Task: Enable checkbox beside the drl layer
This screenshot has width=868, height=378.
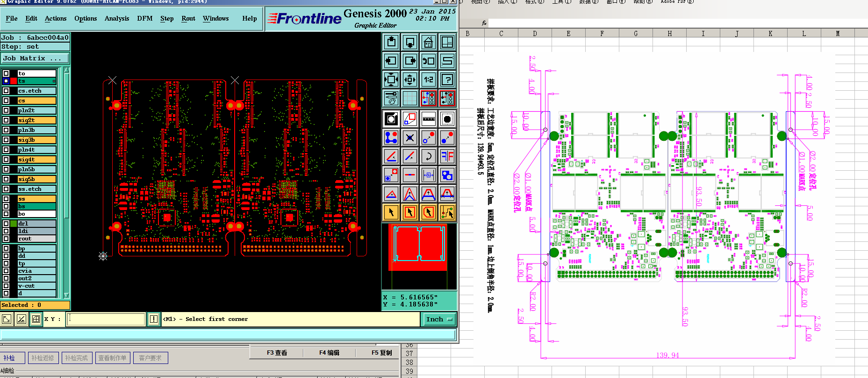Action: pos(6,224)
